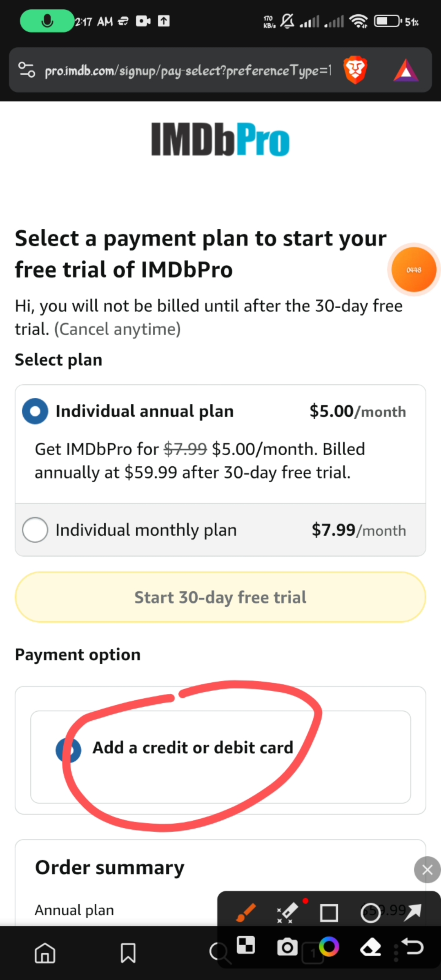The image size is (441, 980).
Task: Open Brave Shields lion icon
Action: (x=355, y=70)
